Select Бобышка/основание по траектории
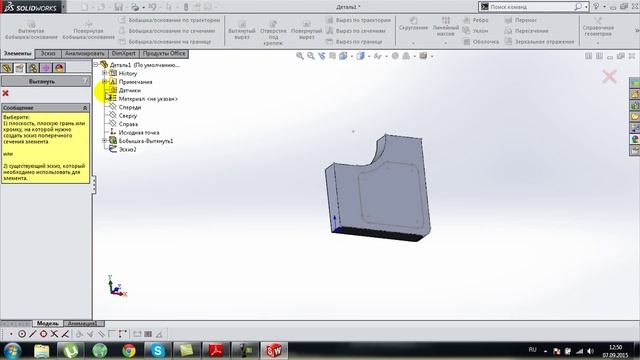This screenshot has height=360, width=640. [169, 20]
